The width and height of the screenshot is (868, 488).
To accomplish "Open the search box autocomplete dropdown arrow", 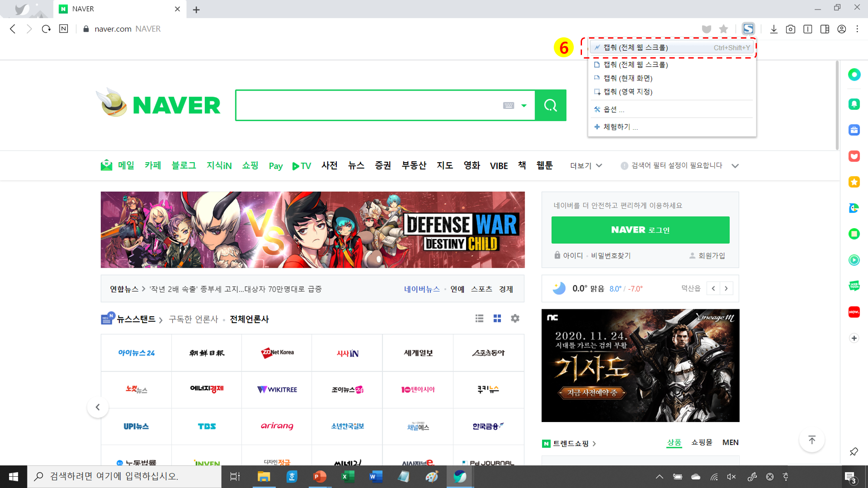I will [x=524, y=105].
